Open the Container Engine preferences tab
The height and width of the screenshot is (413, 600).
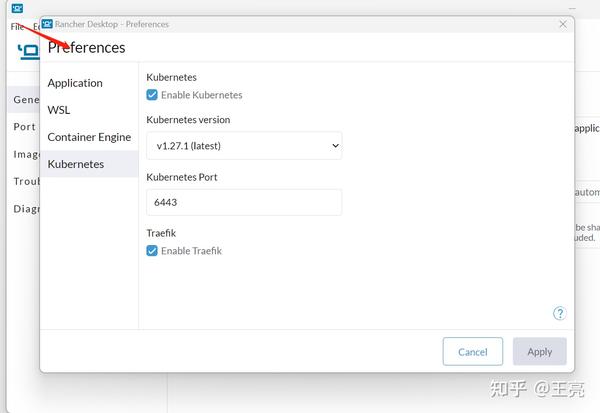click(89, 137)
